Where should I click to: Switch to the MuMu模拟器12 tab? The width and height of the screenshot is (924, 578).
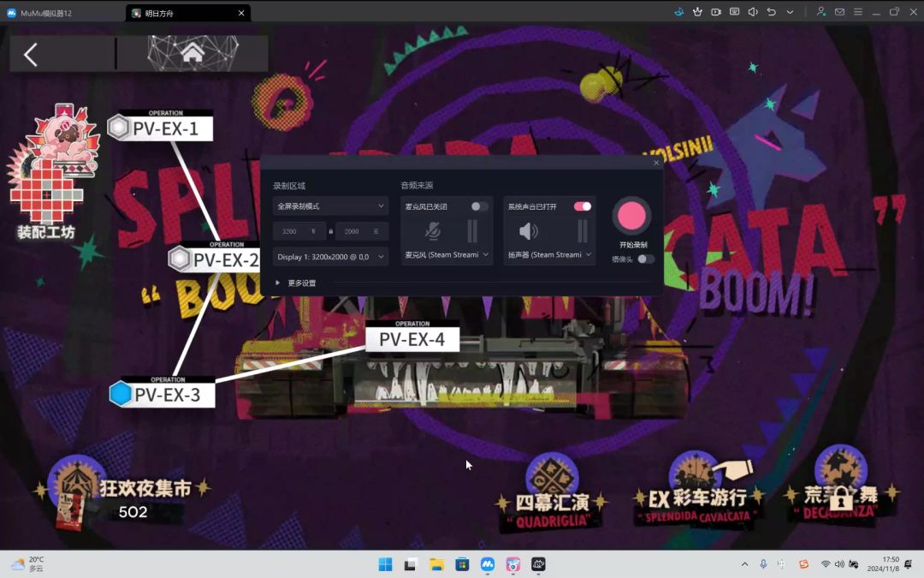(x=46, y=12)
